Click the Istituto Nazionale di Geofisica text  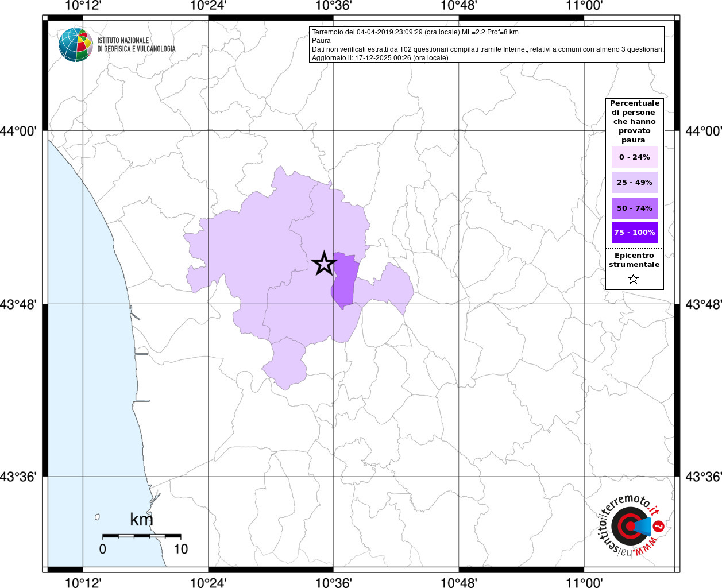point(136,45)
